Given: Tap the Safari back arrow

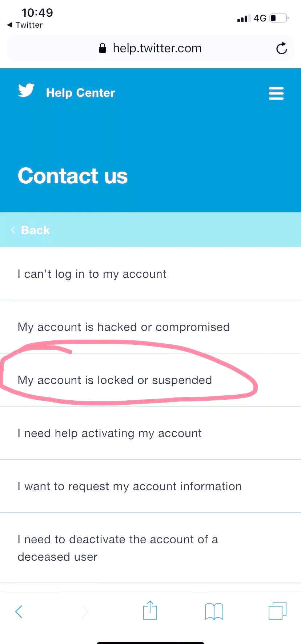Looking at the screenshot, I should [x=19, y=611].
